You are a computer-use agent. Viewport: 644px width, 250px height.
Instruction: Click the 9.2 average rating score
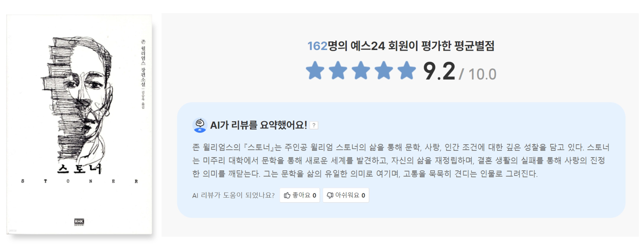click(x=439, y=71)
